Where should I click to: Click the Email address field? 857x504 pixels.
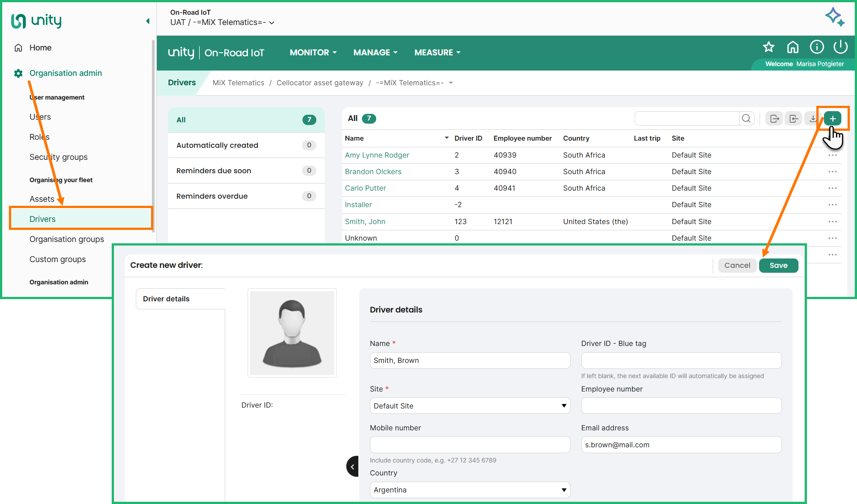click(681, 445)
